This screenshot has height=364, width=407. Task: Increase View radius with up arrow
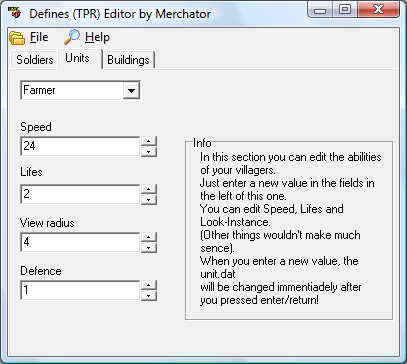(149, 237)
